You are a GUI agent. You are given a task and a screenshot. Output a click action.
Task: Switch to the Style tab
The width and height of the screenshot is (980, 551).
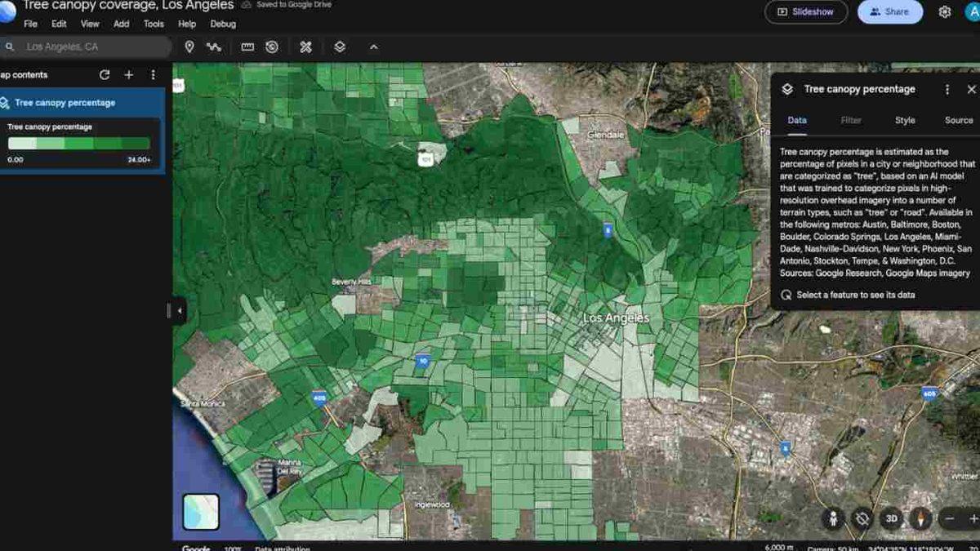coord(905,120)
